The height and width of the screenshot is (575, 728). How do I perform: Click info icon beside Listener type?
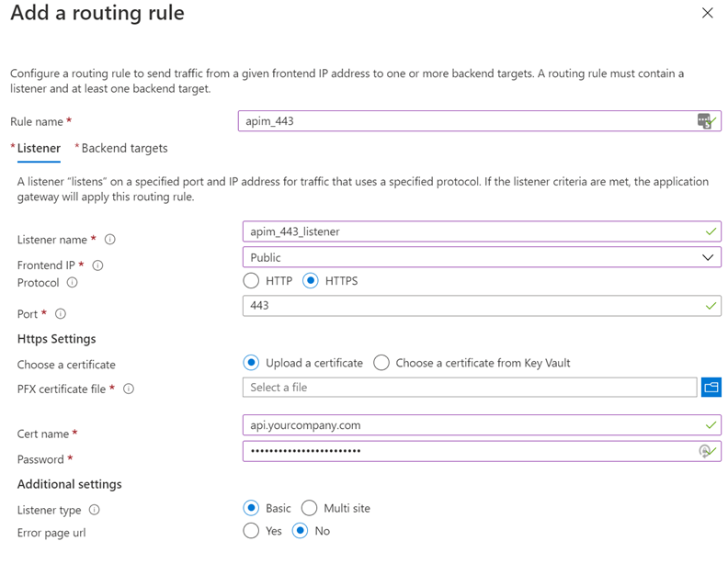pyautogui.click(x=95, y=510)
